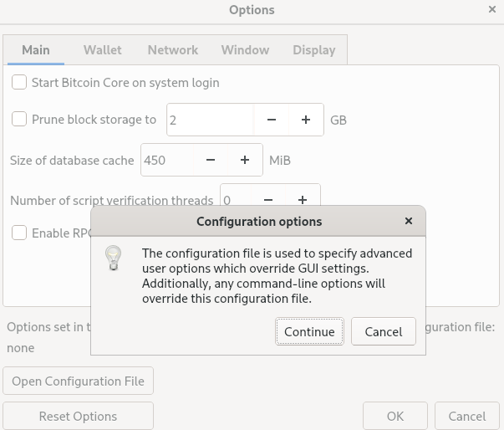This screenshot has width=504, height=430.
Task: Switch to the Wallet tab
Action: pos(103,50)
